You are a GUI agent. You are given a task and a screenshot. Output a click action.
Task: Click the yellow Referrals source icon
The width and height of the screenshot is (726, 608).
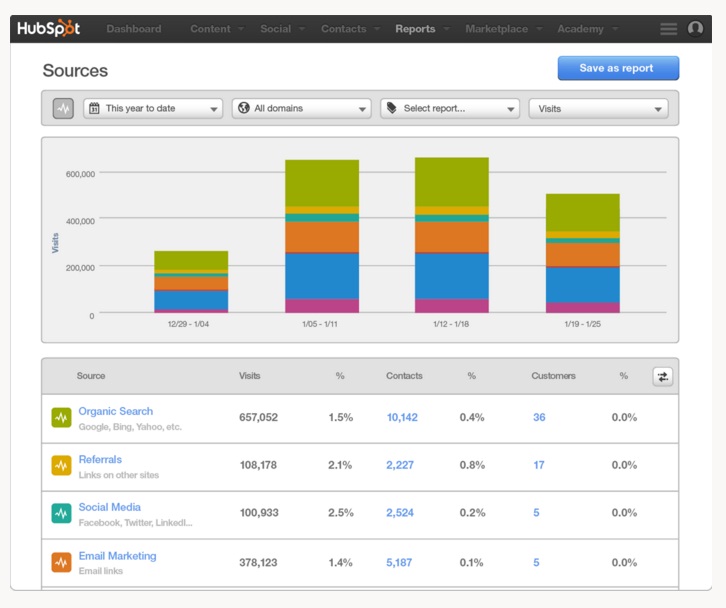(x=61, y=465)
